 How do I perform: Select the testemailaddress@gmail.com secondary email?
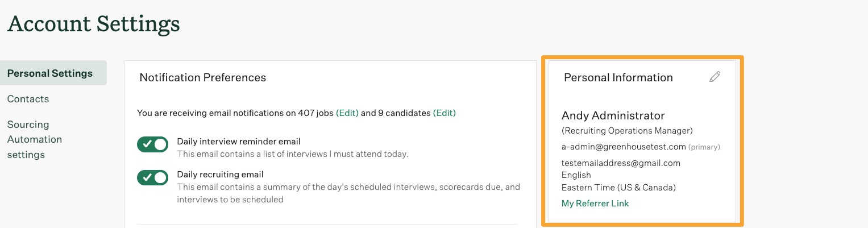pos(621,163)
